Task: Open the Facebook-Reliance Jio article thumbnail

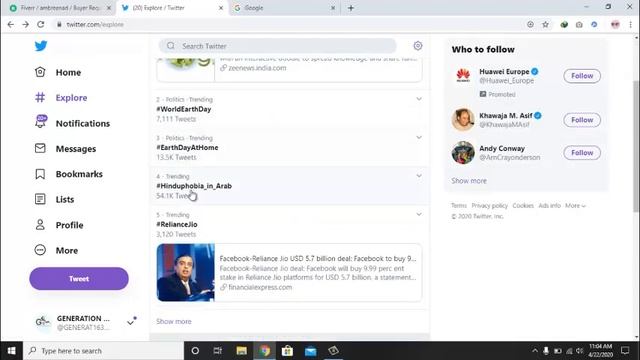Action: [x=185, y=273]
